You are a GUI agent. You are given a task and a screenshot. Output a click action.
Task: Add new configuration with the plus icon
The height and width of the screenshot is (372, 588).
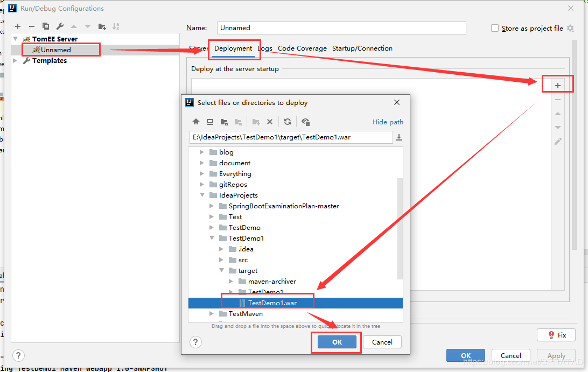[18, 26]
